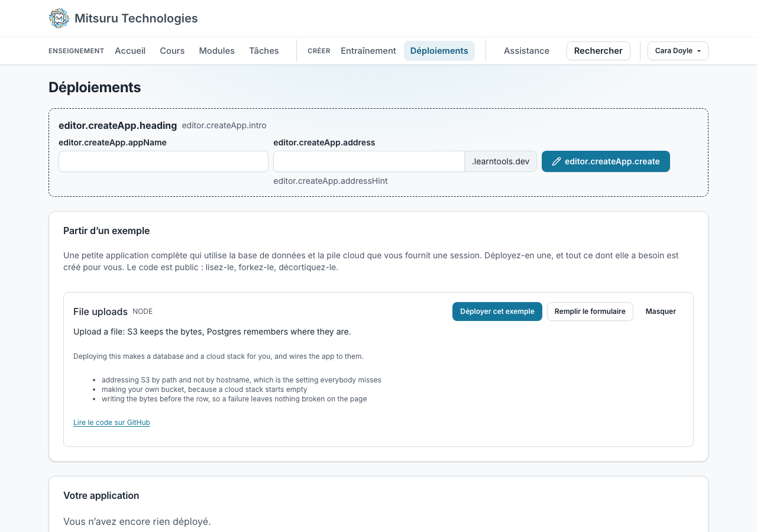The image size is (757, 532).
Task: Click the NODE label next to File uploads
Action: pyautogui.click(x=143, y=312)
